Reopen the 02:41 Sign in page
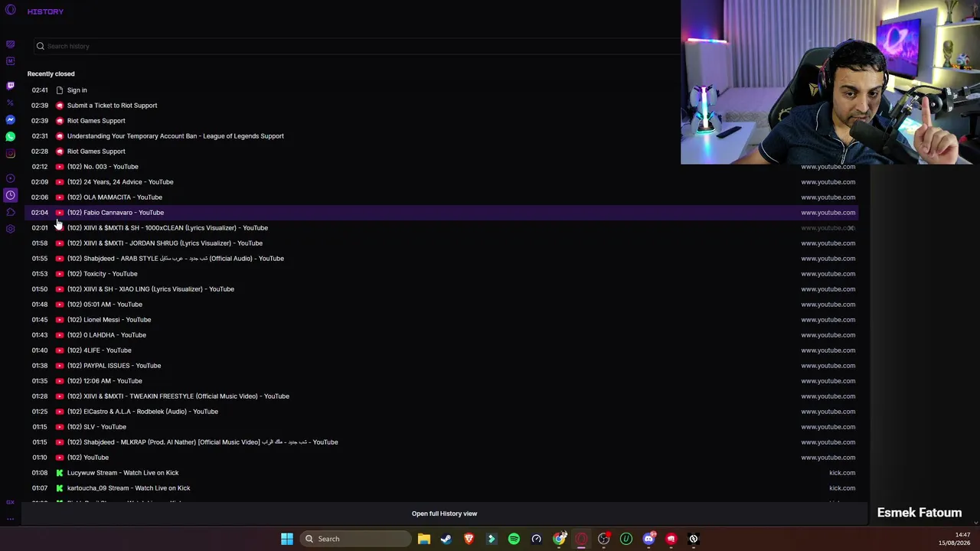This screenshot has width=980, height=551. 441,90
